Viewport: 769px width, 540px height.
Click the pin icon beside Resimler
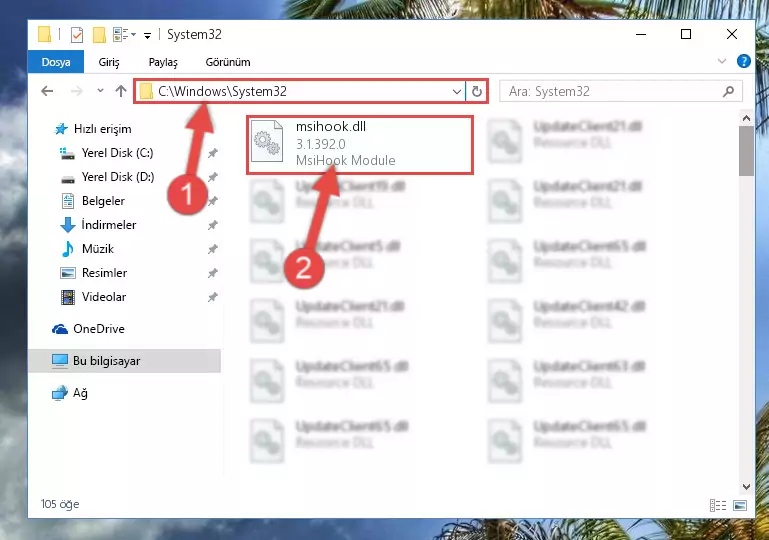point(212,273)
